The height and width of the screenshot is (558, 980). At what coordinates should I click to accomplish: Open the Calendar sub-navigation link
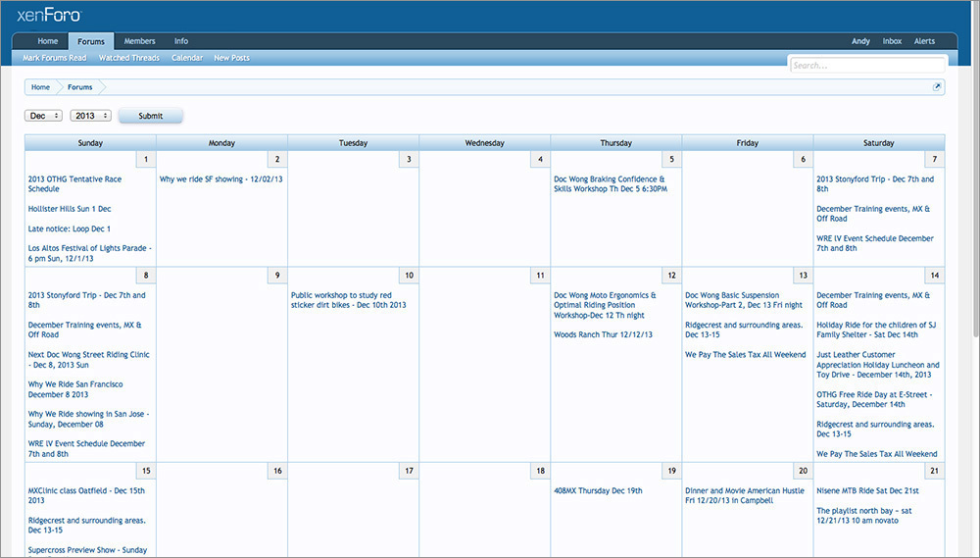pyautogui.click(x=187, y=58)
